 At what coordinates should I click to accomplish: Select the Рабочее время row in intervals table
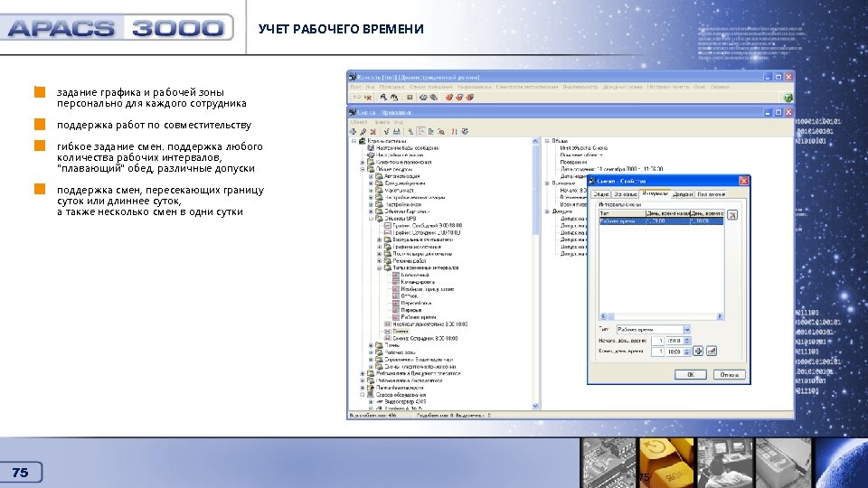(x=661, y=221)
